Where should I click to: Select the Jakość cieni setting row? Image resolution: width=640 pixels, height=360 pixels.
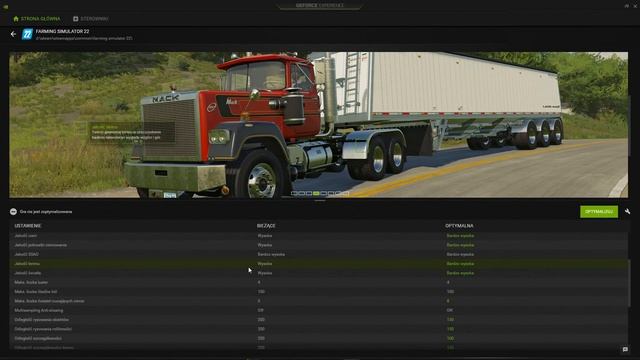click(318, 236)
